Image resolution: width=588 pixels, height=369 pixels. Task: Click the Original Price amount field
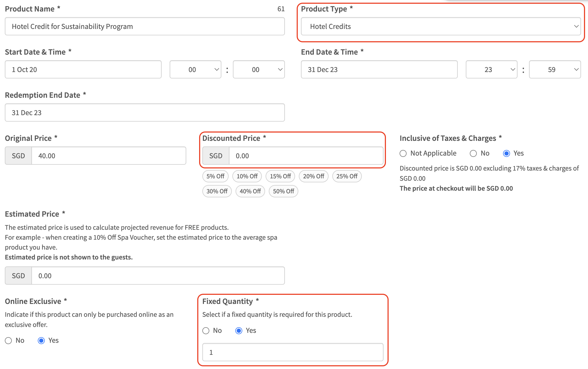click(109, 156)
